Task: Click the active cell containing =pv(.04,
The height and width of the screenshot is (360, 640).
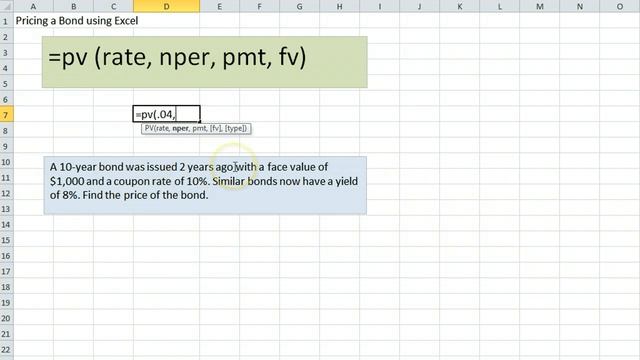Action: (x=167, y=114)
